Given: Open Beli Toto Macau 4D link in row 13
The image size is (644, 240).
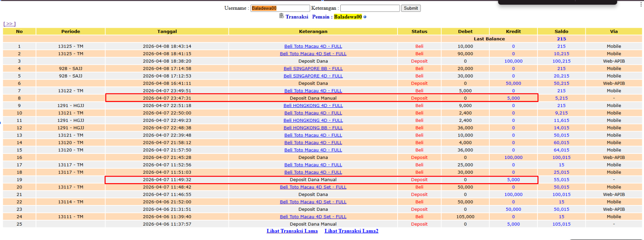Looking at the screenshot, I should coord(313,135).
